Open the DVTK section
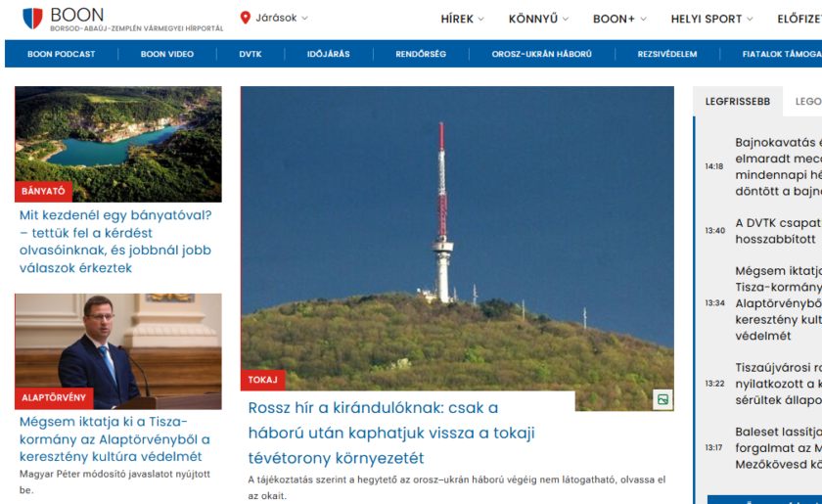 tap(251, 54)
